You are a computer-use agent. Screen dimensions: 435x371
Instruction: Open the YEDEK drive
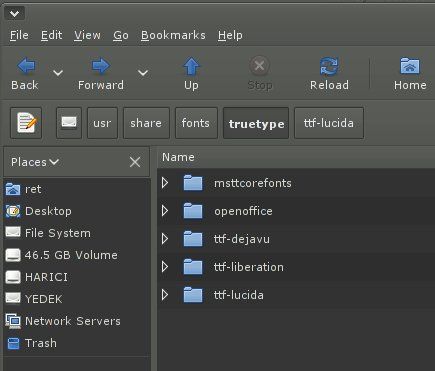point(34,299)
